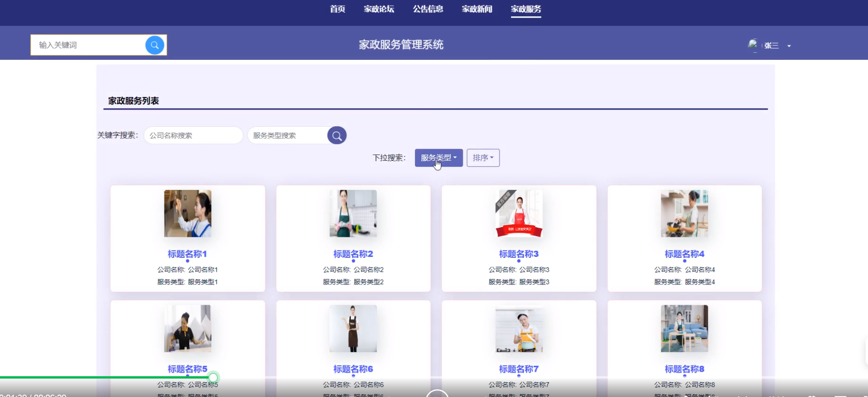Click the 公司名称: 公司名称4 text

[x=684, y=270]
